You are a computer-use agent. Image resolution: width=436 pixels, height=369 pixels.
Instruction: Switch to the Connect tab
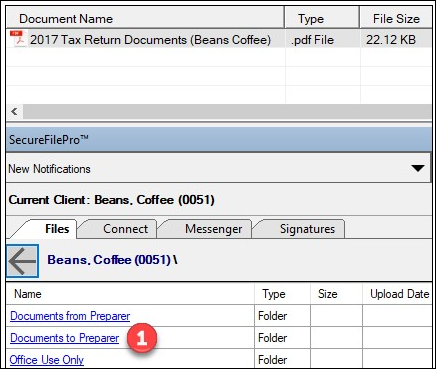125,229
